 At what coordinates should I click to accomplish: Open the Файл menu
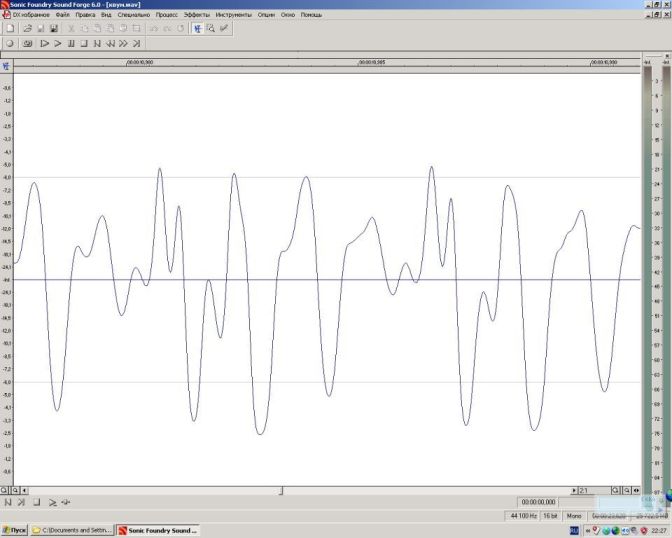click(x=62, y=15)
